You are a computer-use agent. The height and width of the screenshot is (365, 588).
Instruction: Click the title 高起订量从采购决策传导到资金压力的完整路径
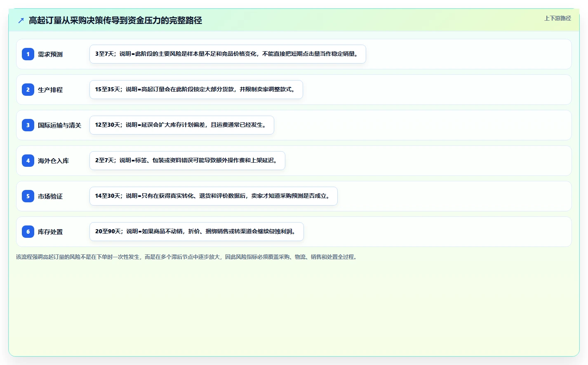point(115,20)
